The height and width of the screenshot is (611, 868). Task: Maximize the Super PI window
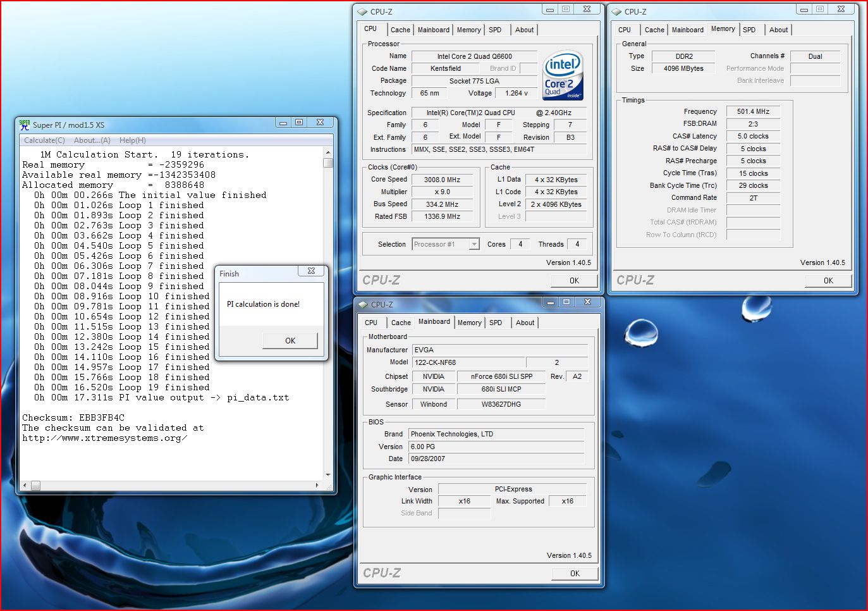click(299, 122)
